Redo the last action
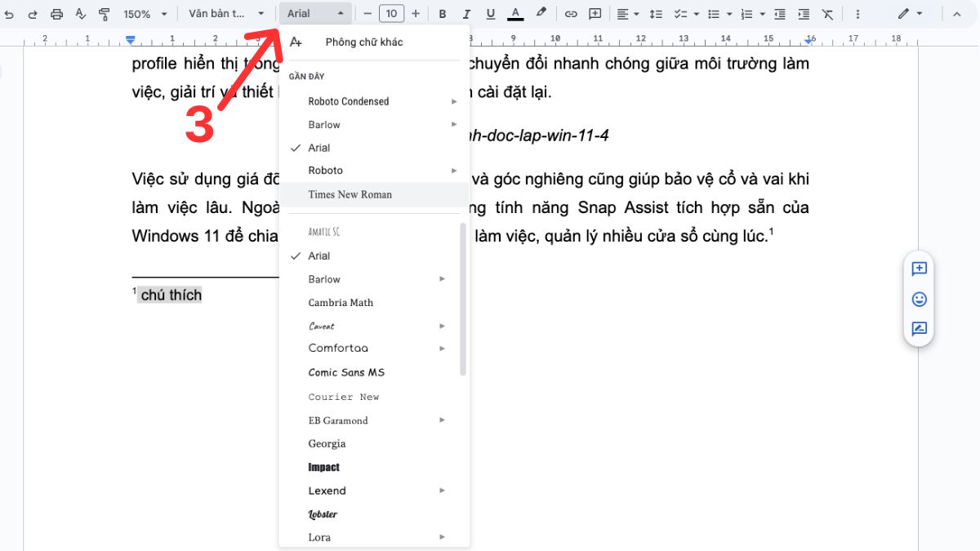 pos(33,14)
